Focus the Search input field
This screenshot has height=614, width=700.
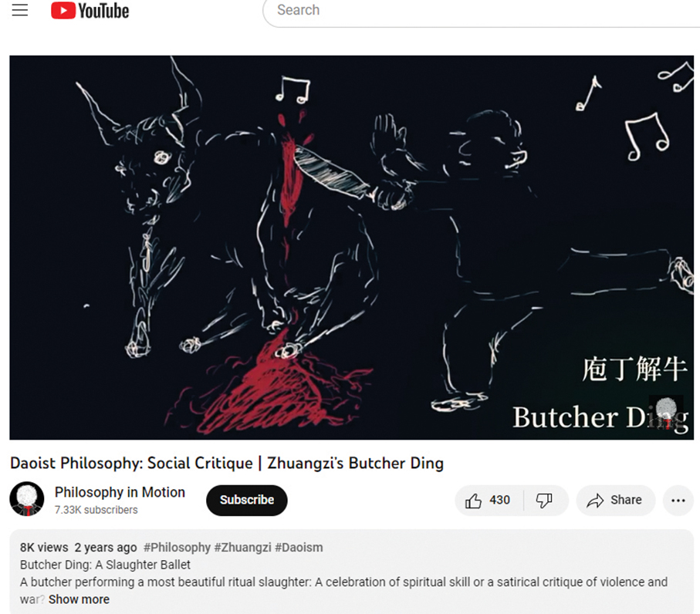[x=482, y=11]
